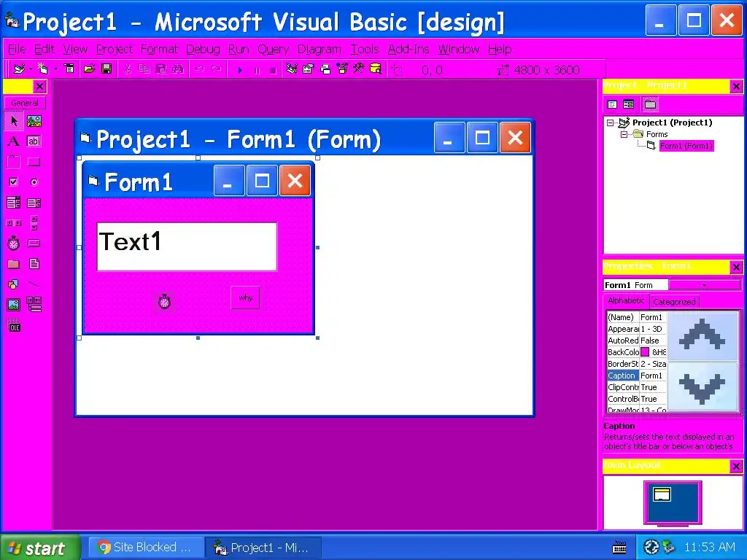Open the Format menu

159,50
